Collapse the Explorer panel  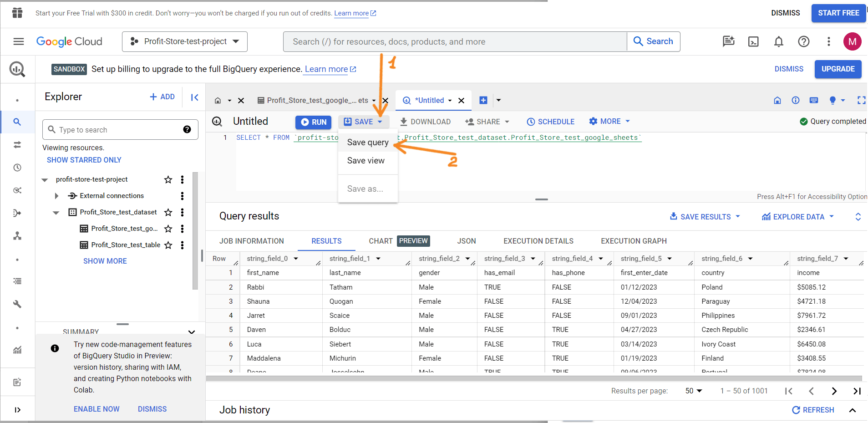(195, 97)
